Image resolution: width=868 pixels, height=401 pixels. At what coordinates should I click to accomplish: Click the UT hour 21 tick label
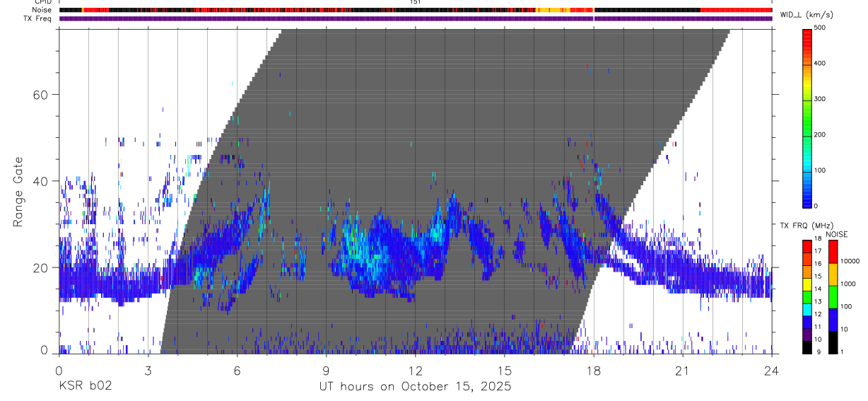point(683,370)
